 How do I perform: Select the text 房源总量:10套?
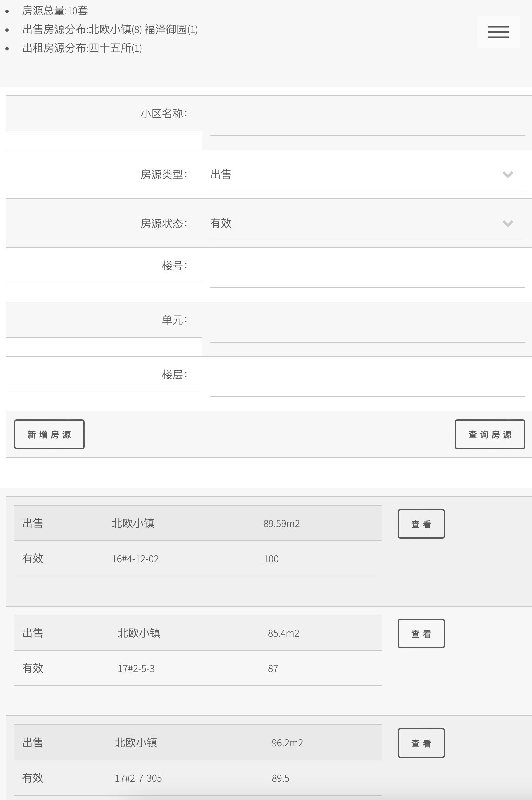coord(55,11)
